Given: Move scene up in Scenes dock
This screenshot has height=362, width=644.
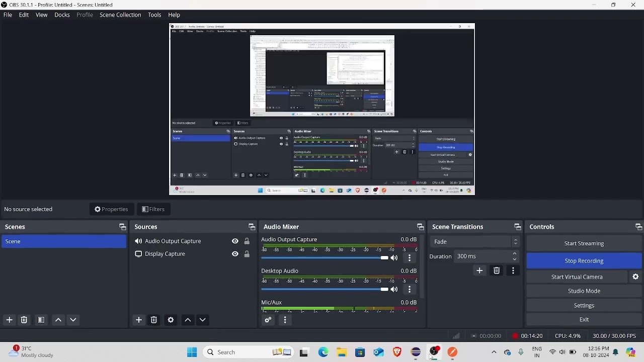Looking at the screenshot, I should pos(58,320).
